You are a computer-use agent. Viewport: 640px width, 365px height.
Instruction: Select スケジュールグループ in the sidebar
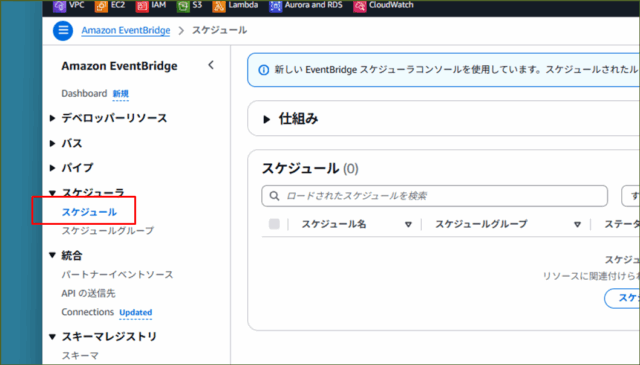click(108, 231)
